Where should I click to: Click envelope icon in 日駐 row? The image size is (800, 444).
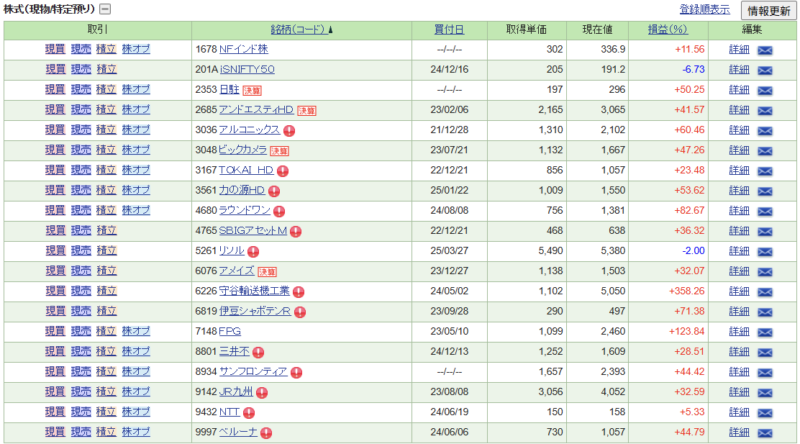coord(765,90)
